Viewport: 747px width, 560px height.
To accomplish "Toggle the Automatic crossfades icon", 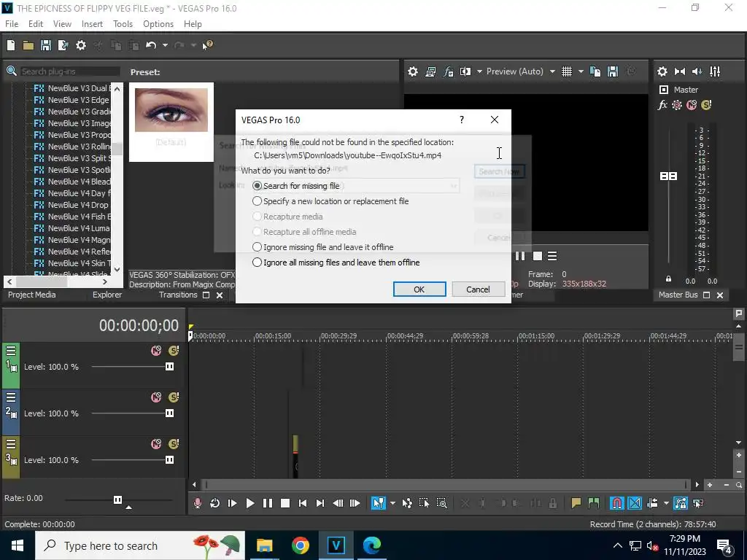I will click(635, 503).
